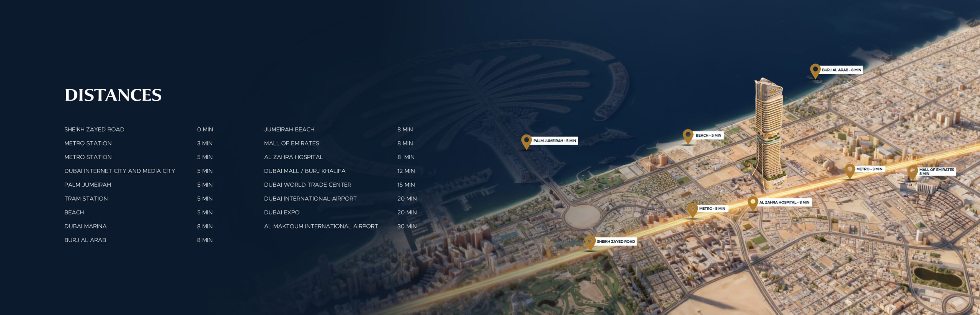
Task: Click the Metro 3 min map pin
Action: coord(849,170)
